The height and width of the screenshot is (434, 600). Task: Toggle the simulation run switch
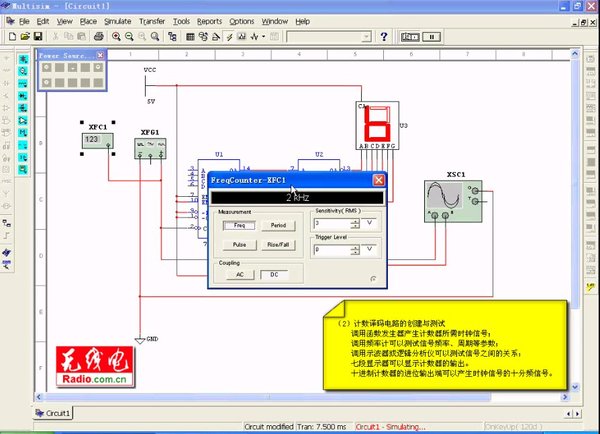coord(410,37)
